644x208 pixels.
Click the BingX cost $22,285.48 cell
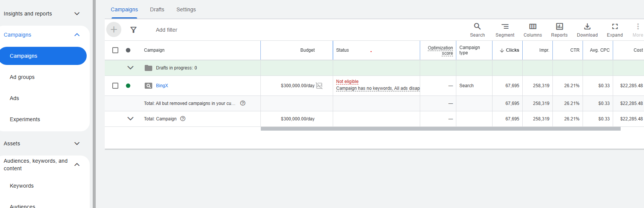632,86
